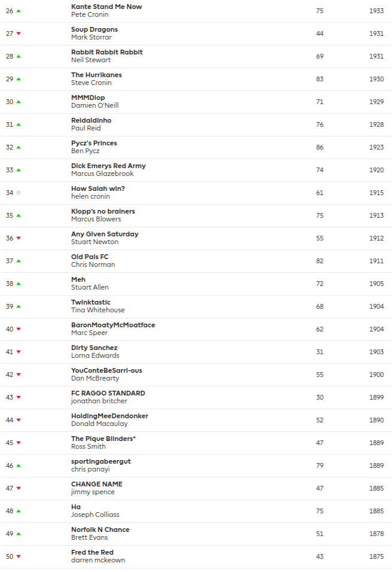Open The Pique Blinders* team
This screenshot has height=572, width=392.
(104, 439)
